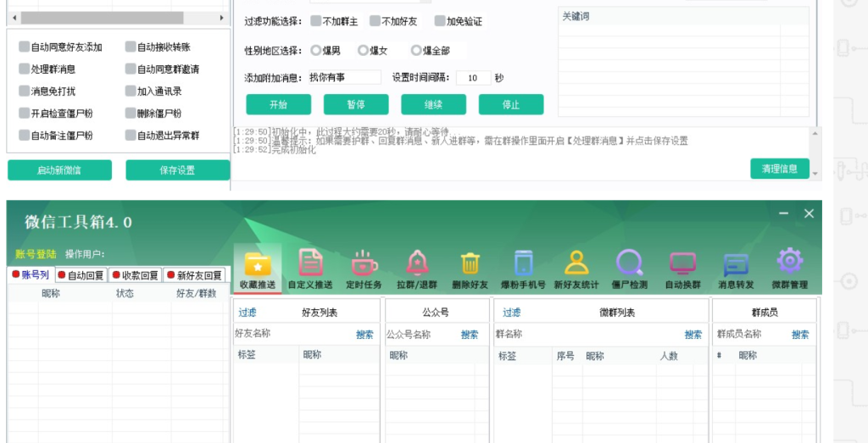
Task: Open the 收藏推送 favorites push tool
Action: click(x=258, y=269)
